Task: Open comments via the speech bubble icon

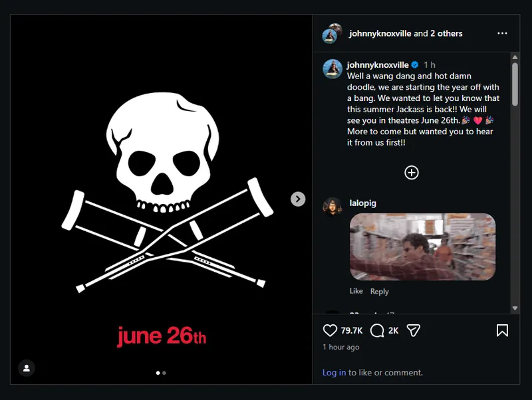Action: pyautogui.click(x=377, y=330)
